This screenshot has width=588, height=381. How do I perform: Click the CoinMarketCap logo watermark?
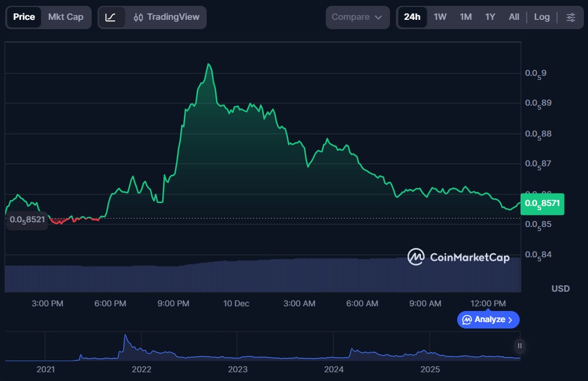458,257
